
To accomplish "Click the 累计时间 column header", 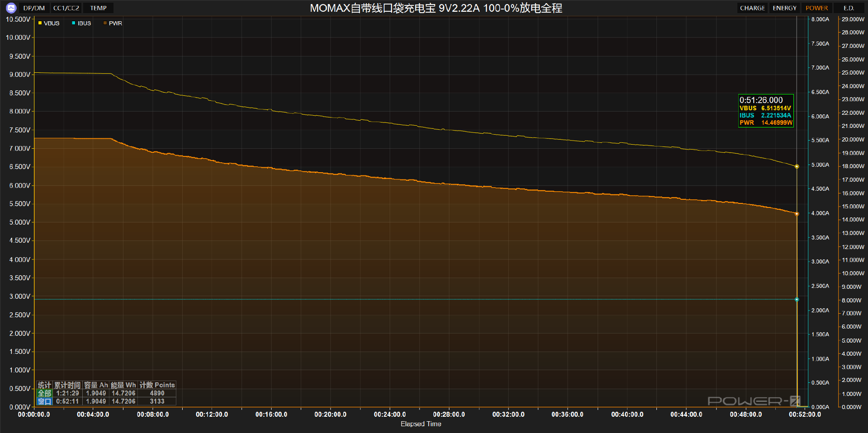I will tap(67, 385).
